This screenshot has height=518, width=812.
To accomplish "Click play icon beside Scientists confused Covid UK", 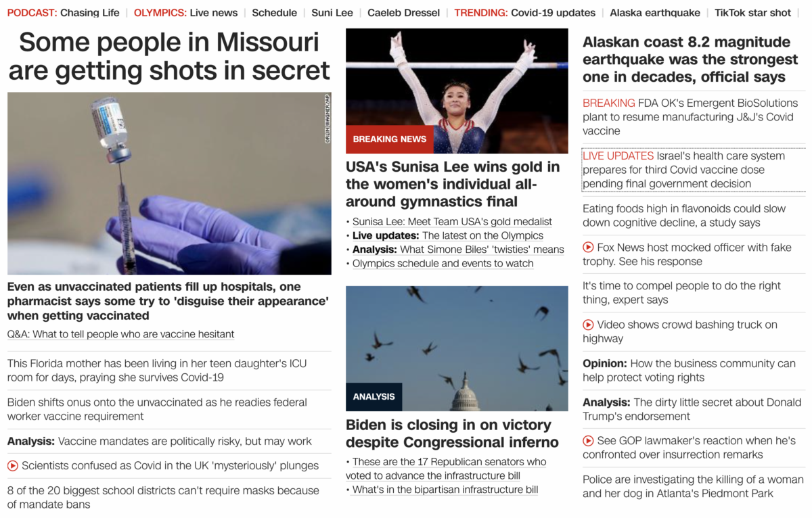I will (x=13, y=466).
